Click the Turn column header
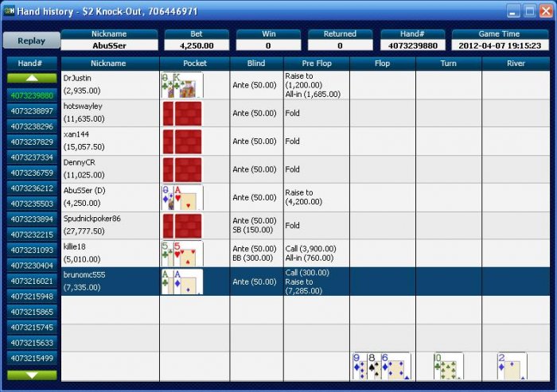 [x=449, y=64]
